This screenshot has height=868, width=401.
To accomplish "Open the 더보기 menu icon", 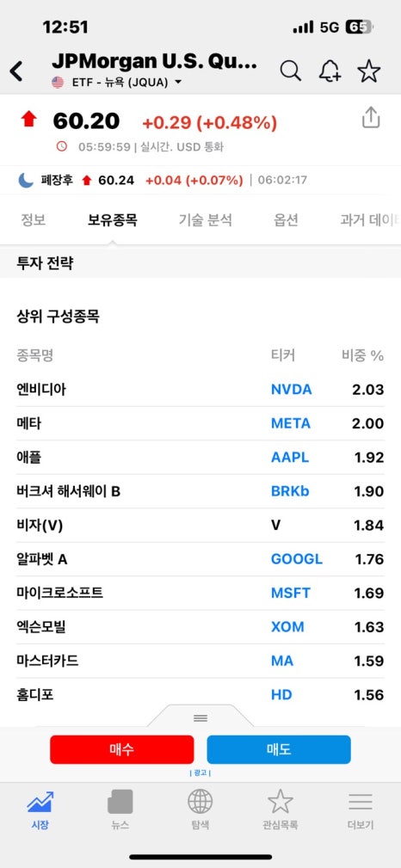I will pyautogui.click(x=360, y=802).
